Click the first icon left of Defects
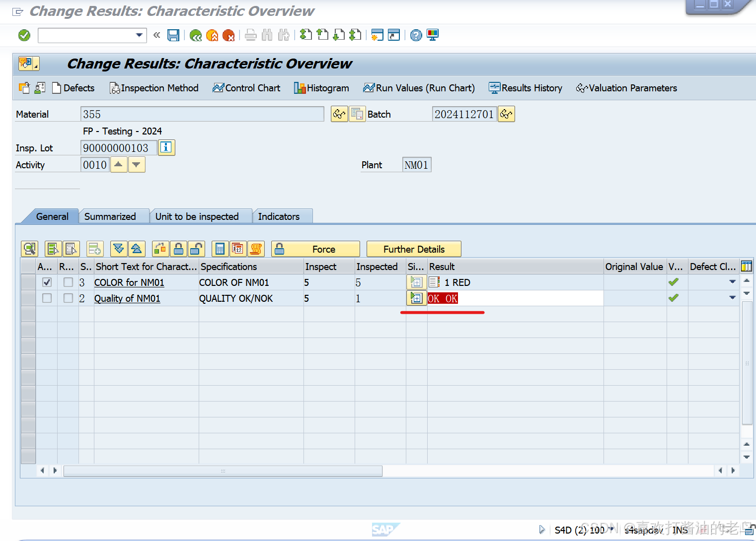756x541 pixels. coord(24,88)
